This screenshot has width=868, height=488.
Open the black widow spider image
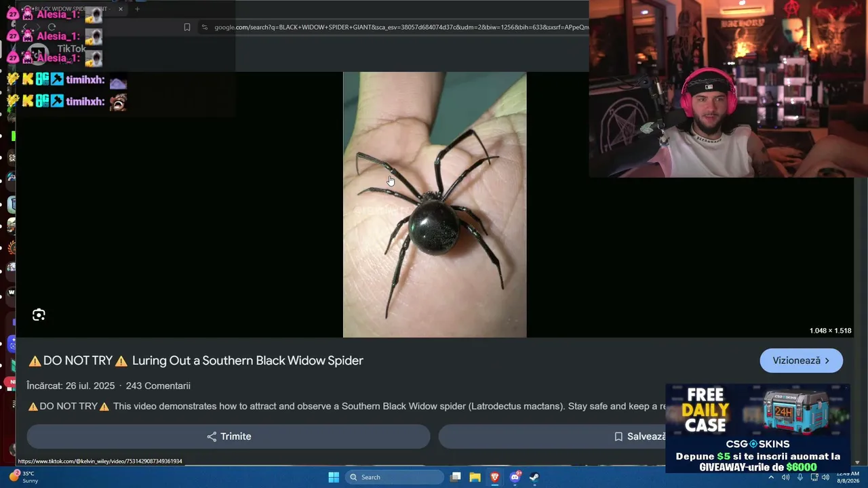435,205
